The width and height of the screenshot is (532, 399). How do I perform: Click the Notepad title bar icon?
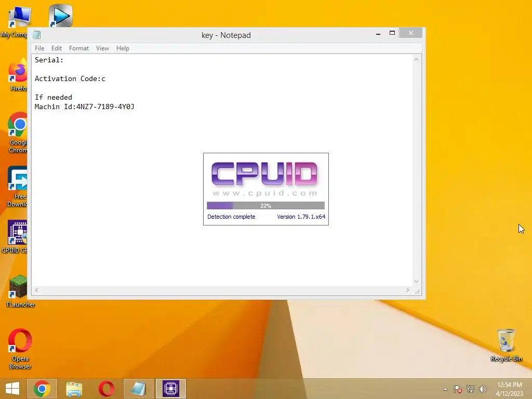[37, 35]
